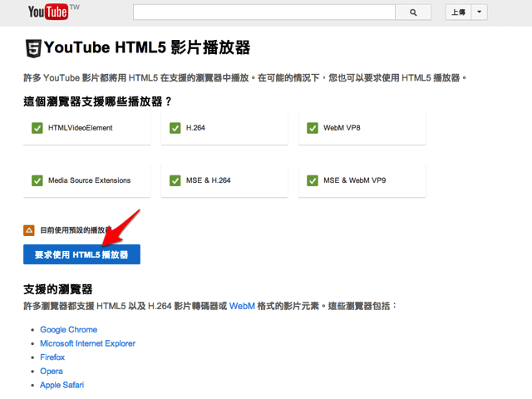Screen dimensions: 532x399
Task: Open the WebM link
Action: click(x=242, y=306)
